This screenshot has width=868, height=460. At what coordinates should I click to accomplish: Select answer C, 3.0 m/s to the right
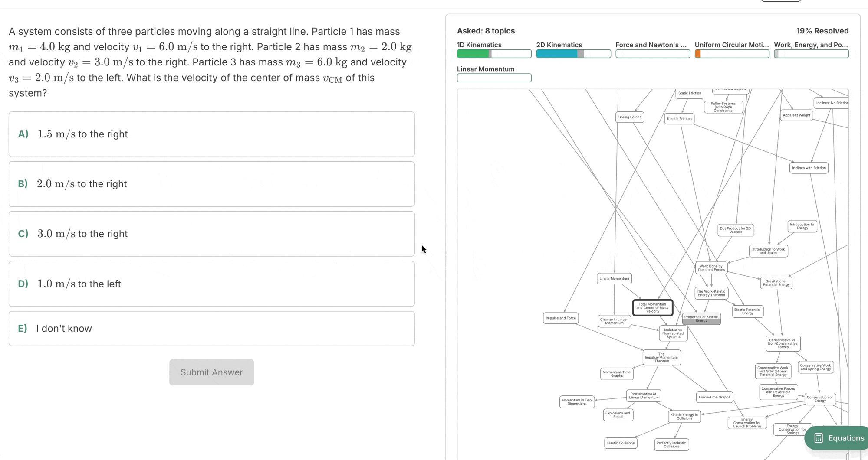pos(211,234)
